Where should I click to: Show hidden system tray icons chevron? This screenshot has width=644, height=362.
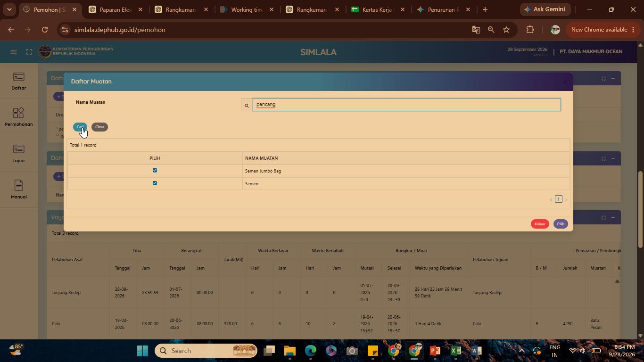point(521,351)
